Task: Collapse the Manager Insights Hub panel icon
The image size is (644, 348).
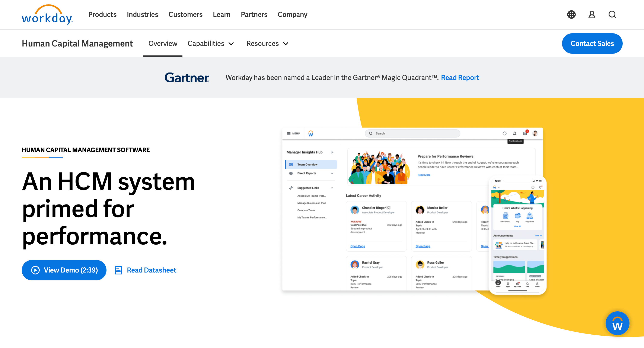Action: 332,152
